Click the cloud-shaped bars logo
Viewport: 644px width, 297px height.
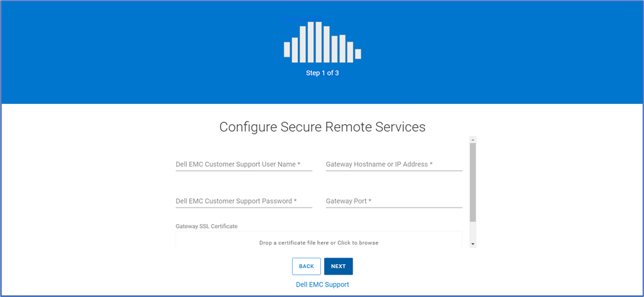(322, 42)
